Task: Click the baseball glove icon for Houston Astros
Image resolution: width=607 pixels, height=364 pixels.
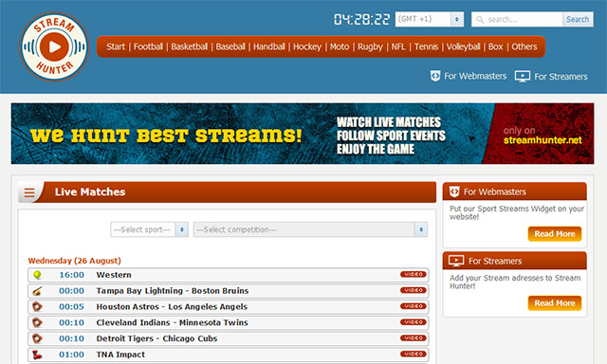Action: pos(37,307)
